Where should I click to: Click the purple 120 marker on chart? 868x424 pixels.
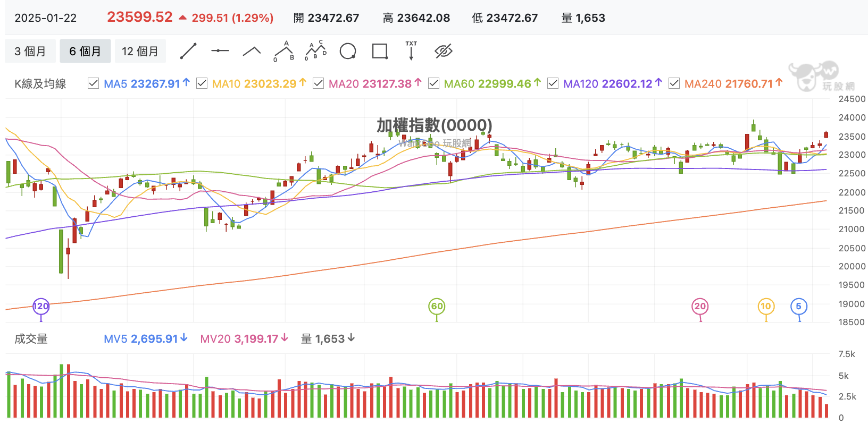coord(41,307)
